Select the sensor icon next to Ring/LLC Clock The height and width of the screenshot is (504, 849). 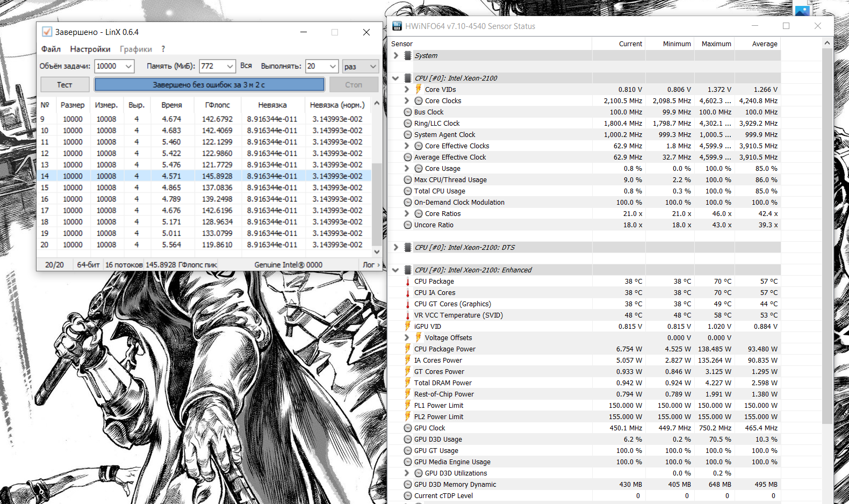[408, 123]
